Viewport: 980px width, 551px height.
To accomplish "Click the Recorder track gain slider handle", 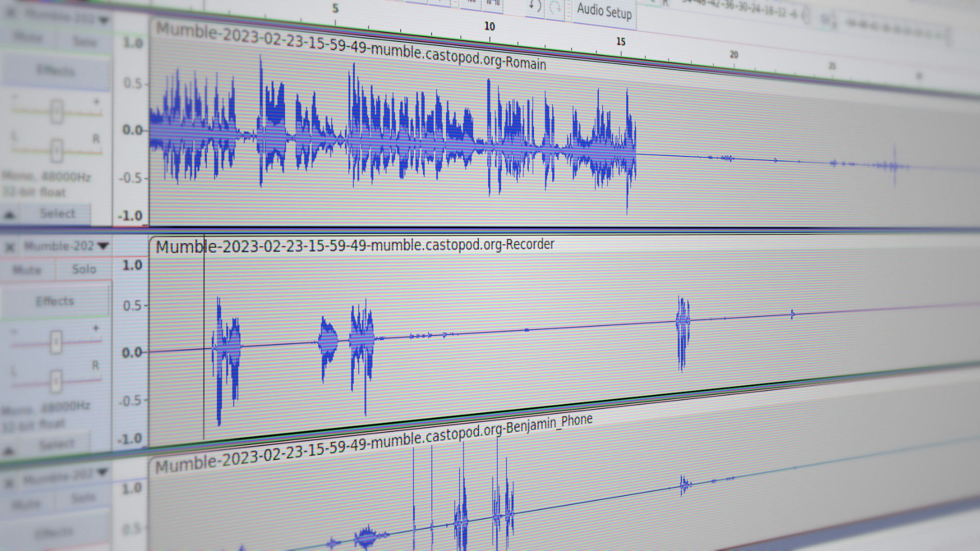I will tap(56, 343).
